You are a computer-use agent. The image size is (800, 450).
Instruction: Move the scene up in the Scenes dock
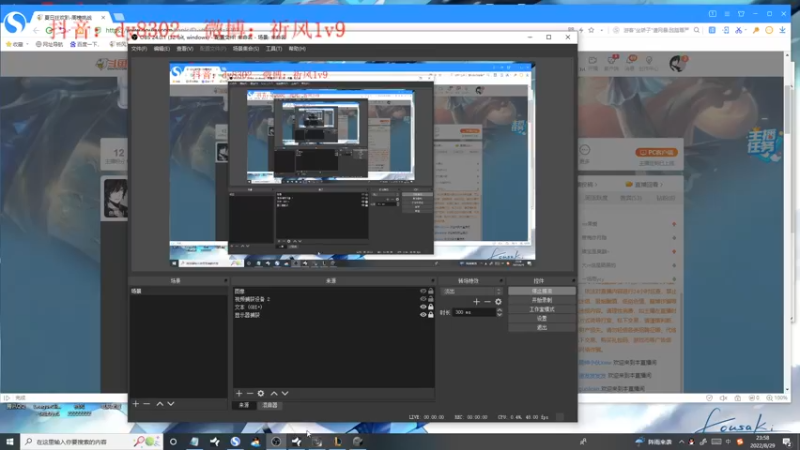click(x=160, y=404)
